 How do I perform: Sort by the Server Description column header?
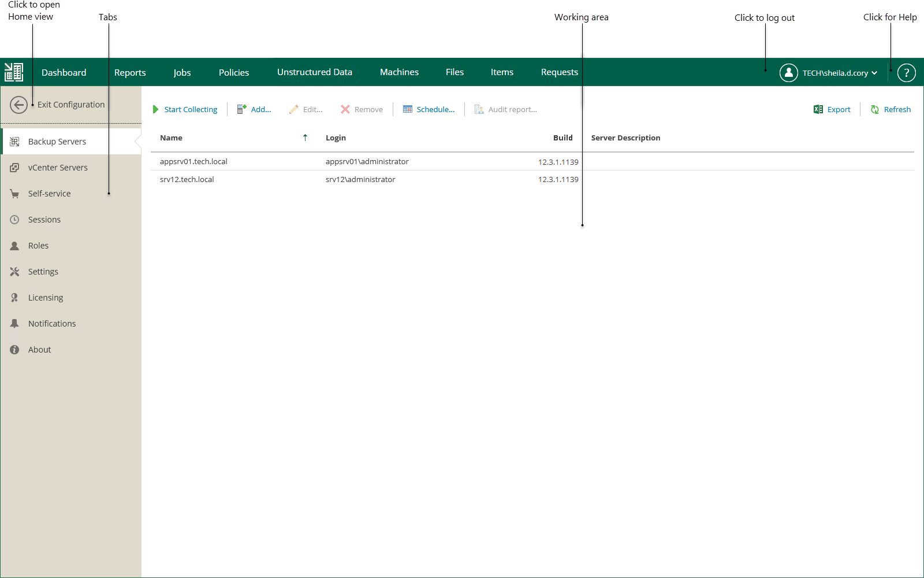coord(625,138)
